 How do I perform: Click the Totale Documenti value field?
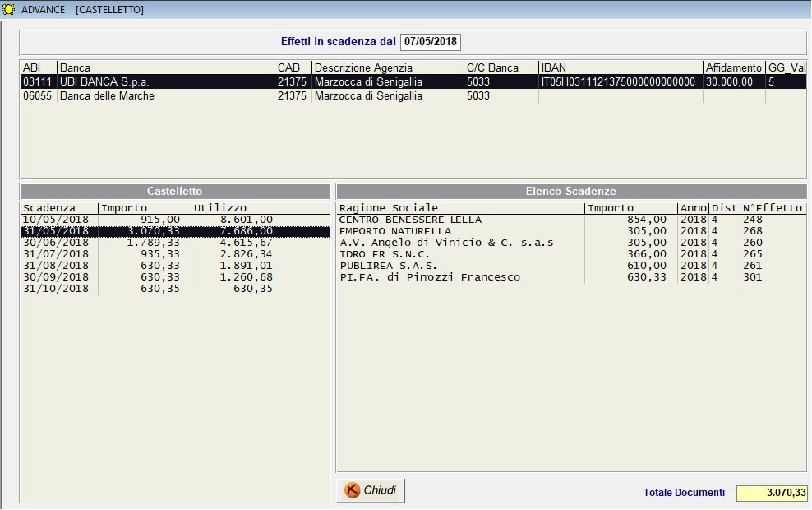[x=772, y=493]
